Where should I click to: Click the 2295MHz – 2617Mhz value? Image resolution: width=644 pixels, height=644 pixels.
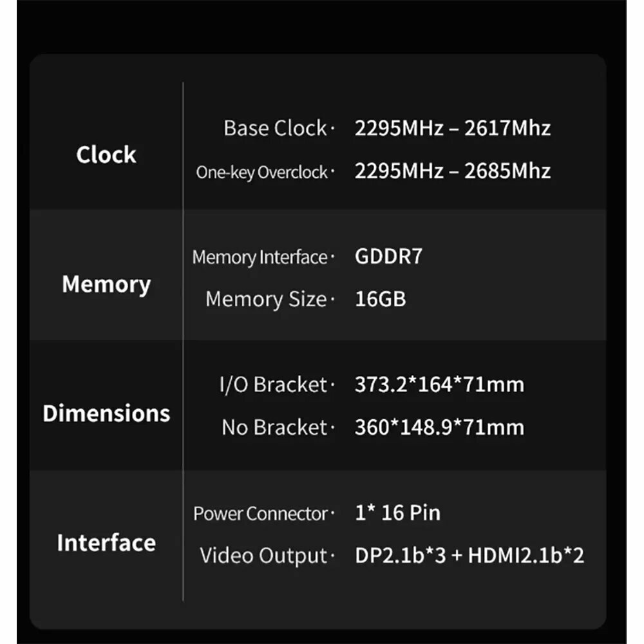[453, 128]
